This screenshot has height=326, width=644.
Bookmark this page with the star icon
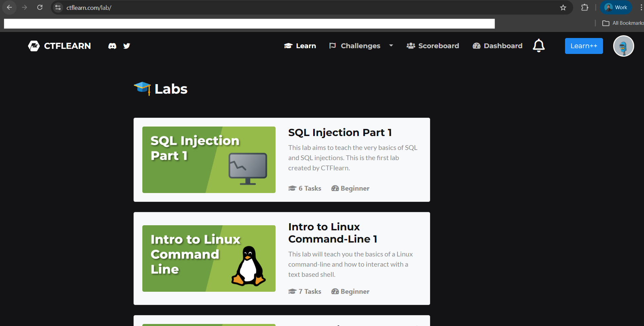click(x=563, y=7)
